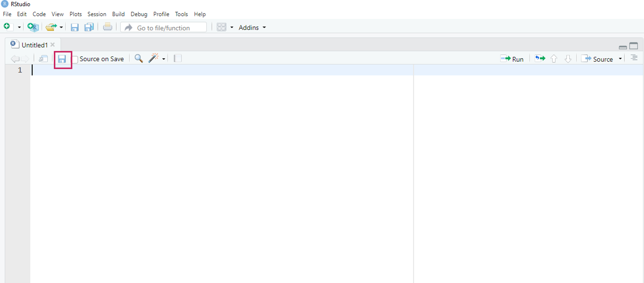Click Save All Documents icon in main toolbar
This screenshot has width=644, height=283.
pyautogui.click(x=89, y=27)
